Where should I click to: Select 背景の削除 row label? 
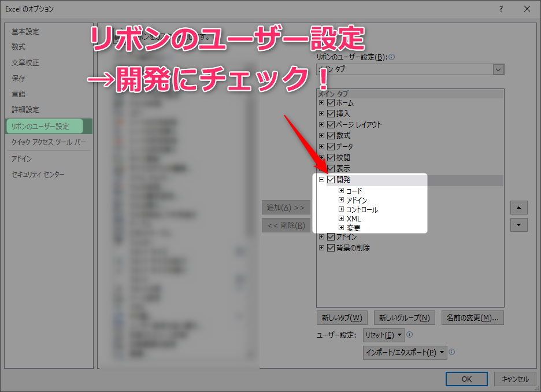(x=353, y=248)
